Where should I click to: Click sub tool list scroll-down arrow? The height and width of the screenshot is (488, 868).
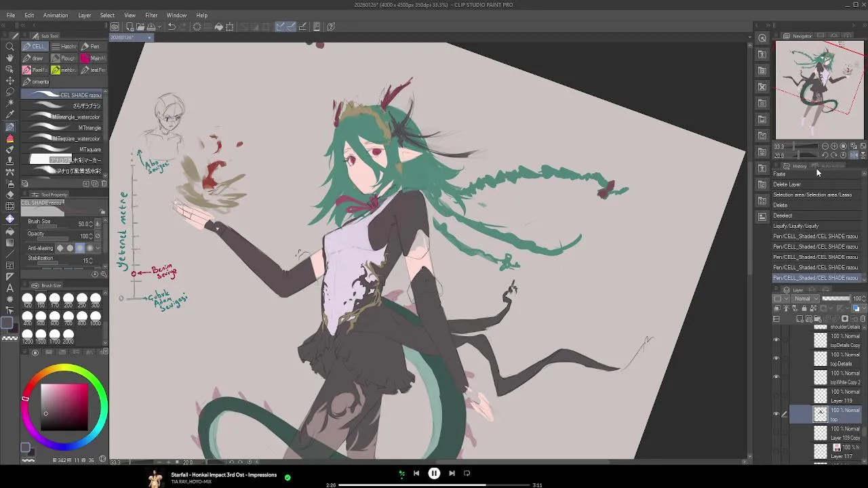[104, 175]
